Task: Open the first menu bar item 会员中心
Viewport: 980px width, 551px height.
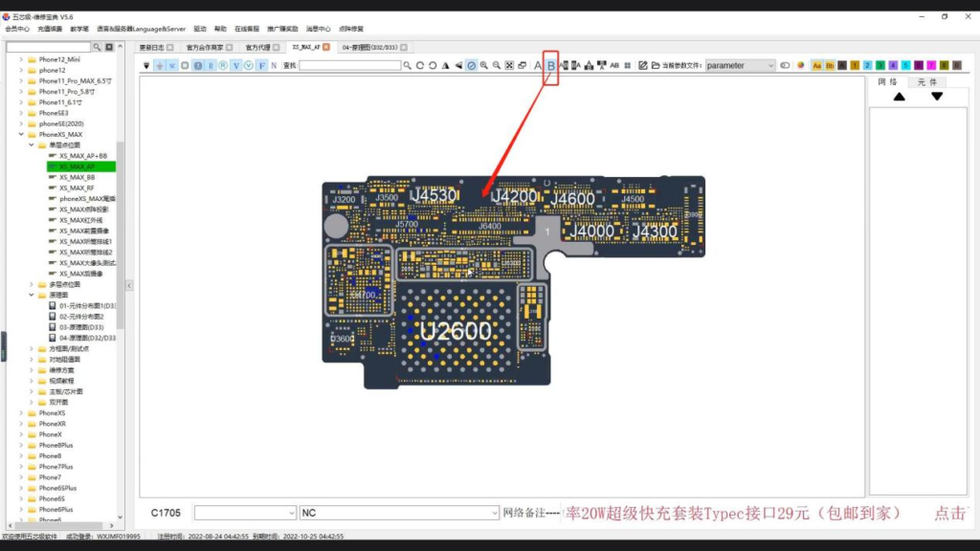Action: coord(17,29)
